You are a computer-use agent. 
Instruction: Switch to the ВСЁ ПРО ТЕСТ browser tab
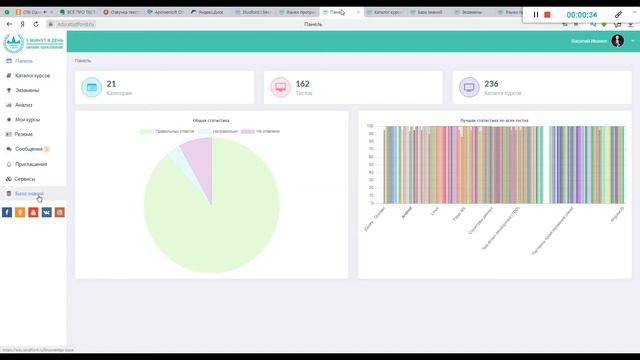point(77,12)
